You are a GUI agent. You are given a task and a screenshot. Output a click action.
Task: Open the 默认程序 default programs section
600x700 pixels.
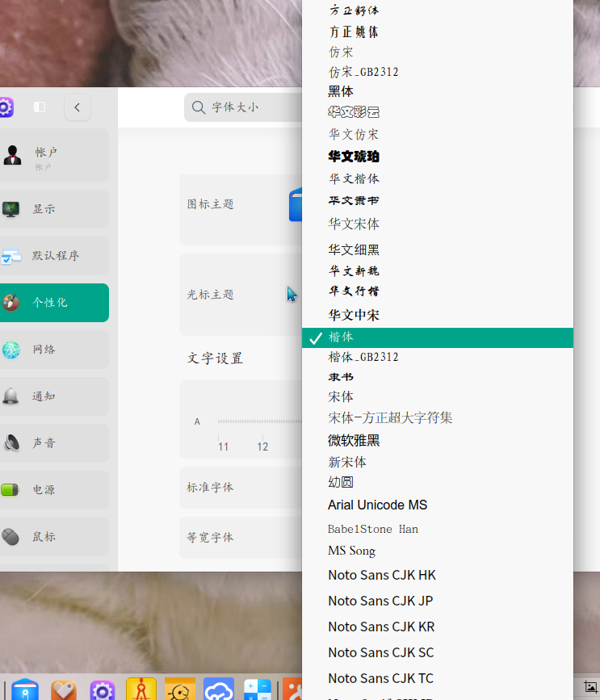[x=53, y=256]
